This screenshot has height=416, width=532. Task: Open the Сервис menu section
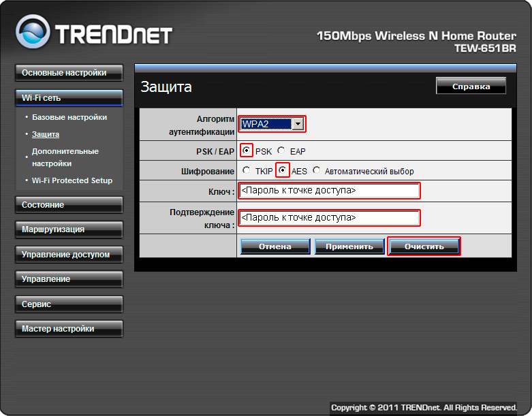click(x=69, y=304)
